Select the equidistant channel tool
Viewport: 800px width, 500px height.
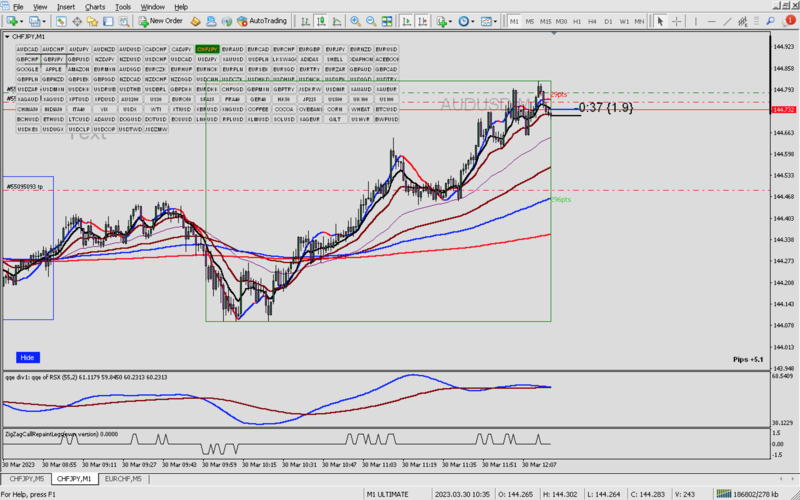pos(743,21)
